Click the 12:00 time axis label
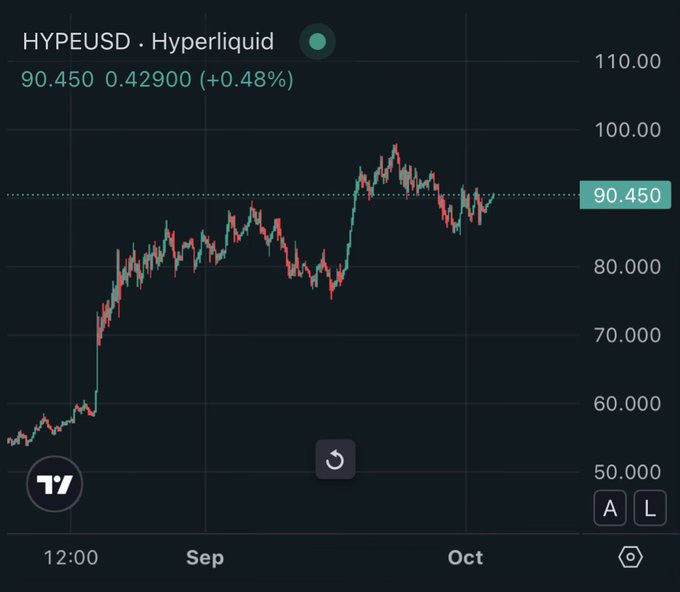Screen dimensions: 680x592 pyautogui.click(x=71, y=557)
